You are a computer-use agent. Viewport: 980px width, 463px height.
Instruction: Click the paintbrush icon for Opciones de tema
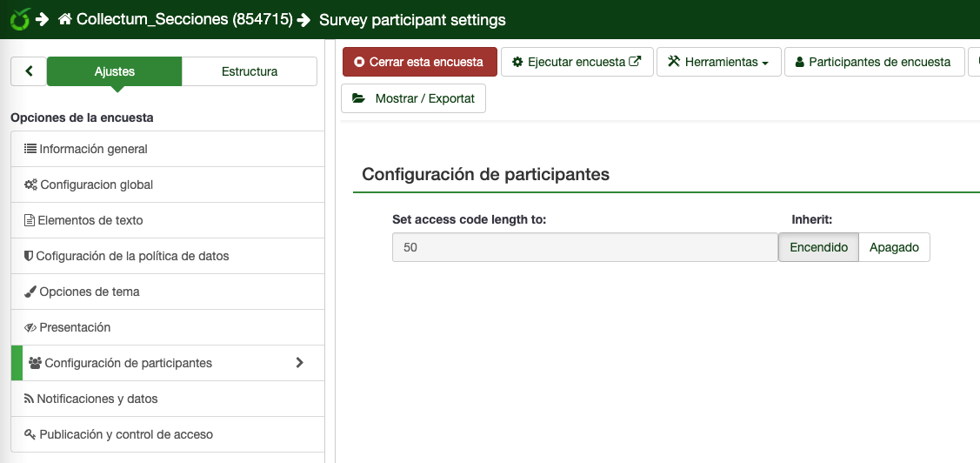30,292
